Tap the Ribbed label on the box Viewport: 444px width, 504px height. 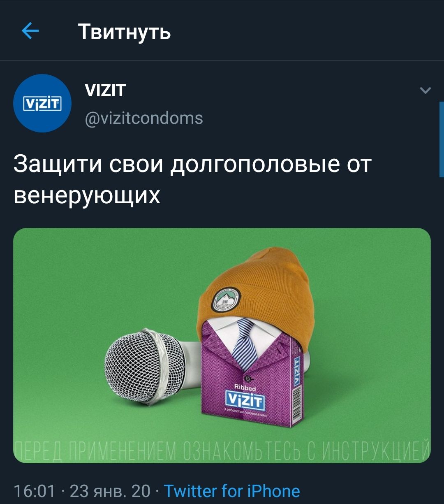pos(245,388)
